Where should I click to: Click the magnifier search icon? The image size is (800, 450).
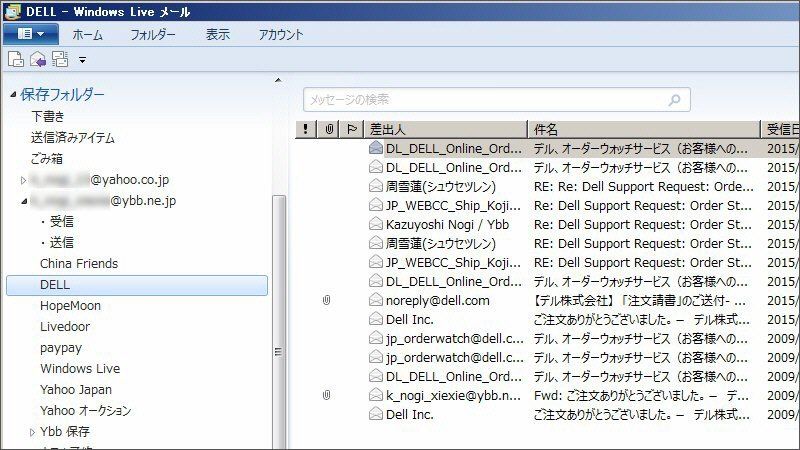pos(674,99)
